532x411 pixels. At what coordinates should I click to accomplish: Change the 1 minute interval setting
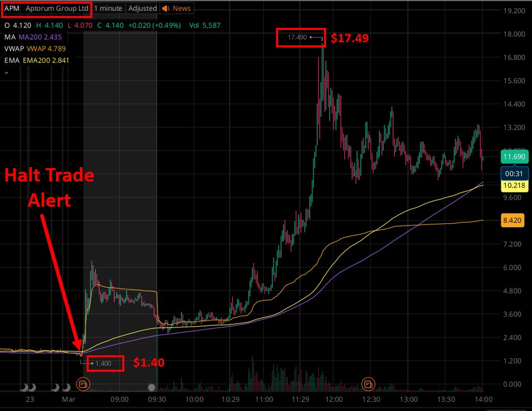[108, 8]
